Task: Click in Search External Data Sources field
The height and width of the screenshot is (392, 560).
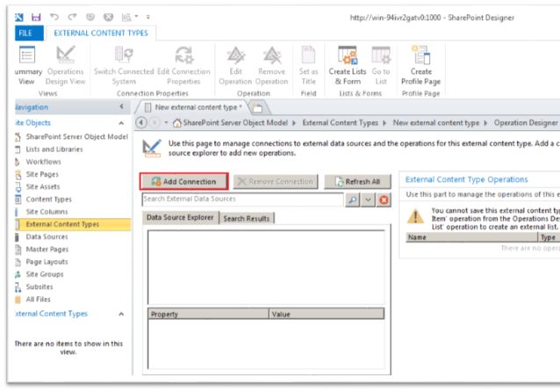Action: (243, 200)
